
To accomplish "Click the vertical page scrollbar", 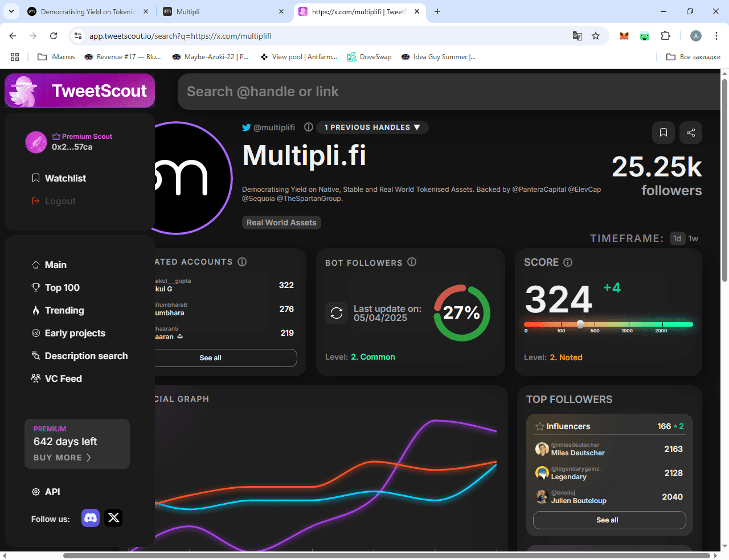I will (724, 180).
